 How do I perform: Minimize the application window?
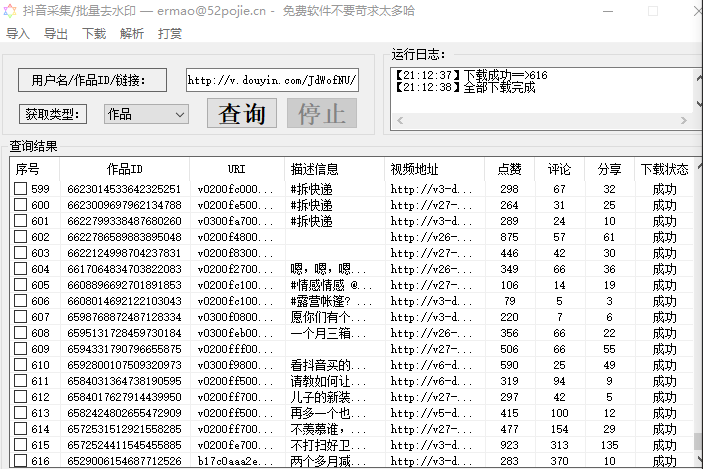608,11
